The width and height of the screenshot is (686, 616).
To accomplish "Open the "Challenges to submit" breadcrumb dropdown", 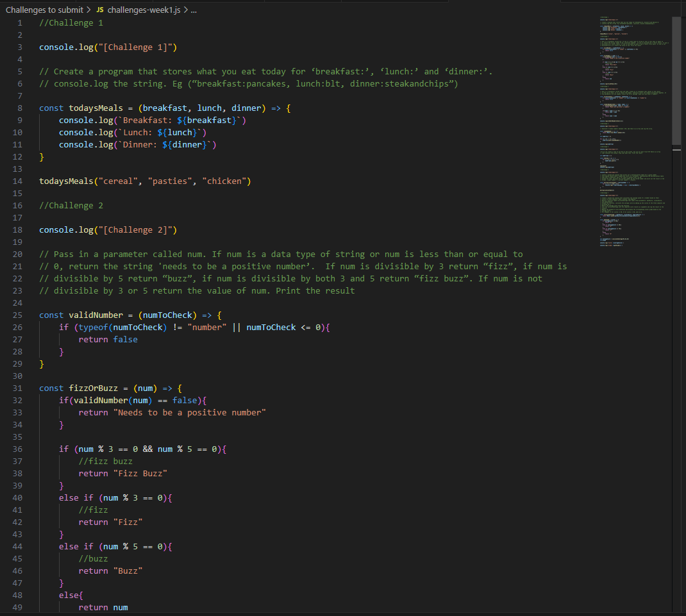I will pyautogui.click(x=44, y=10).
